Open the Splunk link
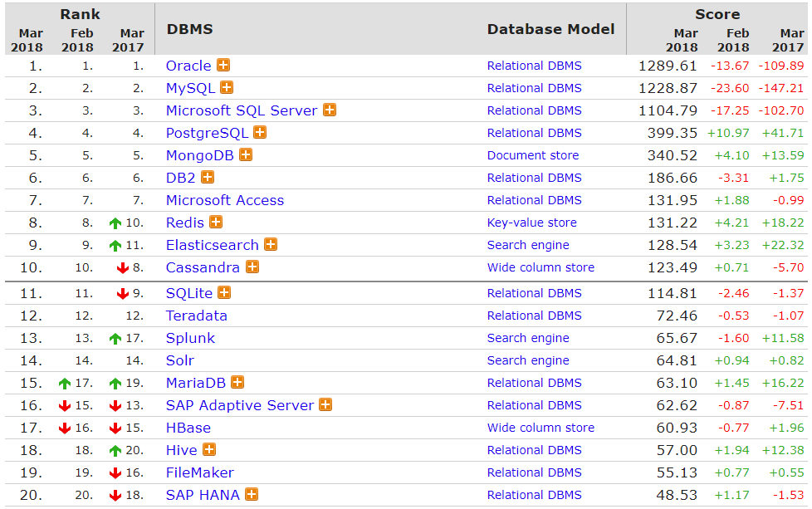812x509 pixels. (190, 338)
